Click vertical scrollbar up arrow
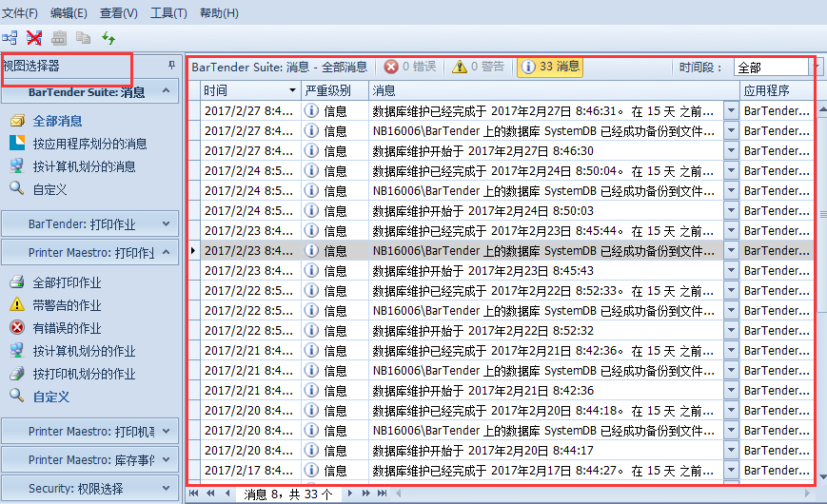The height and width of the screenshot is (504, 827). pyautogui.click(x=822, y=109)
